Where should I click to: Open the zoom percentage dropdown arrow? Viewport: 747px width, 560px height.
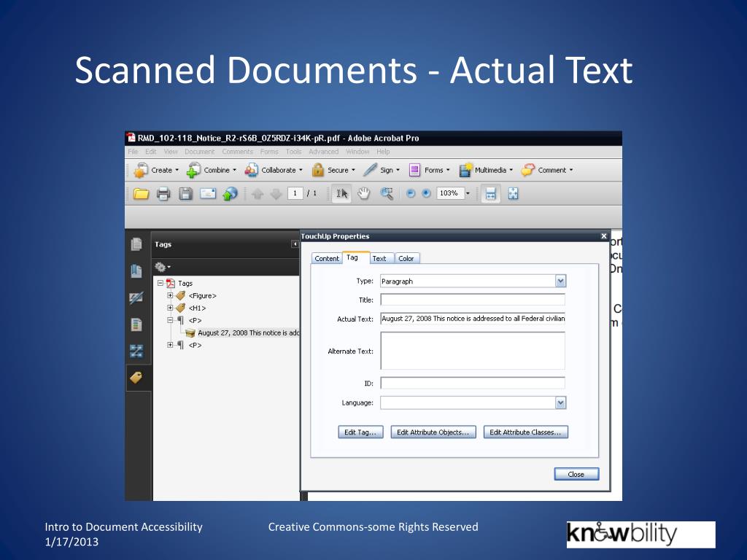(x=468, y=193)
